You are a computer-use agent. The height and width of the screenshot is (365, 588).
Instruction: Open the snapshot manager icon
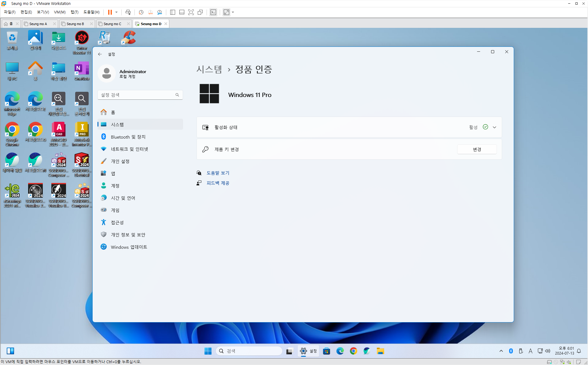point(160,12)
